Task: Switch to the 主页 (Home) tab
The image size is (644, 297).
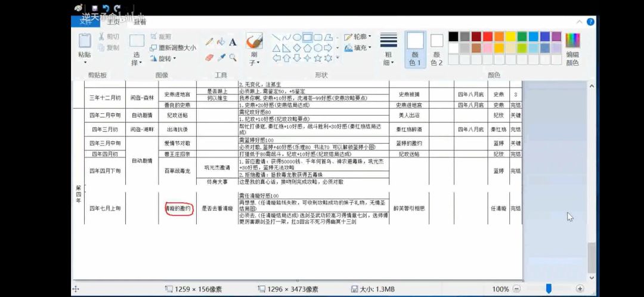Action: tap(113, 22)
